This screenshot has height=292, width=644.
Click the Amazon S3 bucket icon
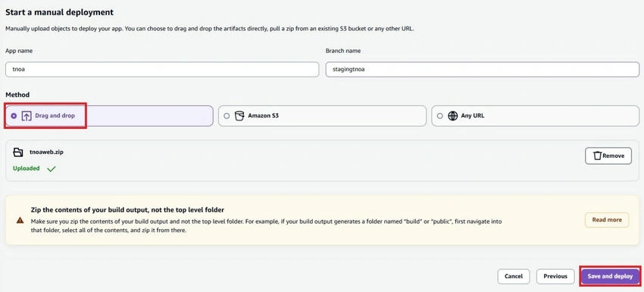[239, 116]
